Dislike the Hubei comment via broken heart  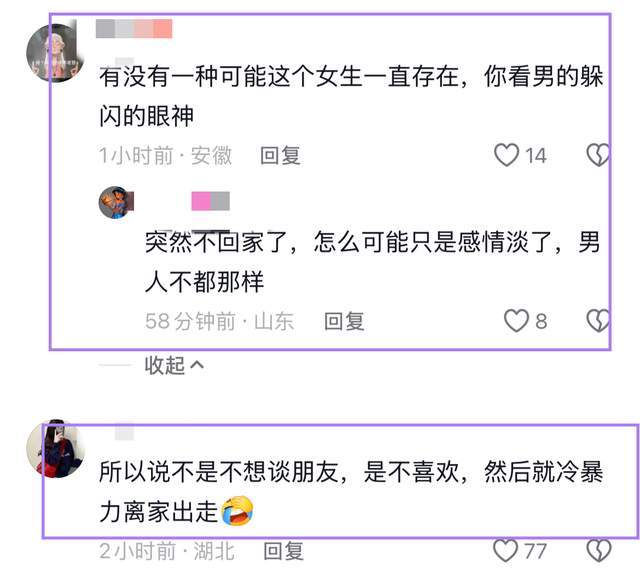click(599, 551)
